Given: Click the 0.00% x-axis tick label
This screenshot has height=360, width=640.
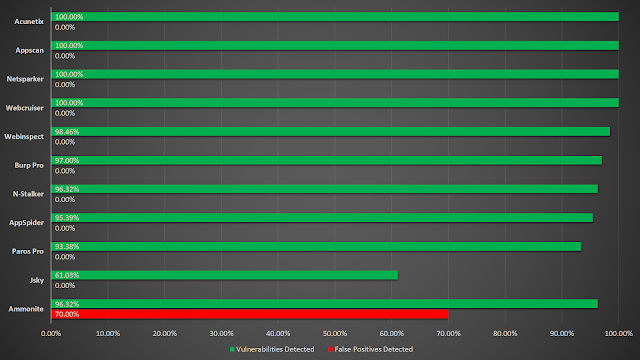Looking at the screenshot, I should pyautogui.click(x=51, y=333).
